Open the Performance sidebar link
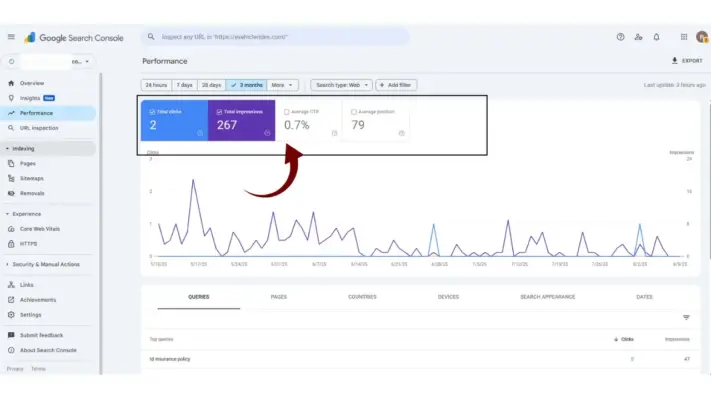711x400 pixels. [x=48, y=113]
